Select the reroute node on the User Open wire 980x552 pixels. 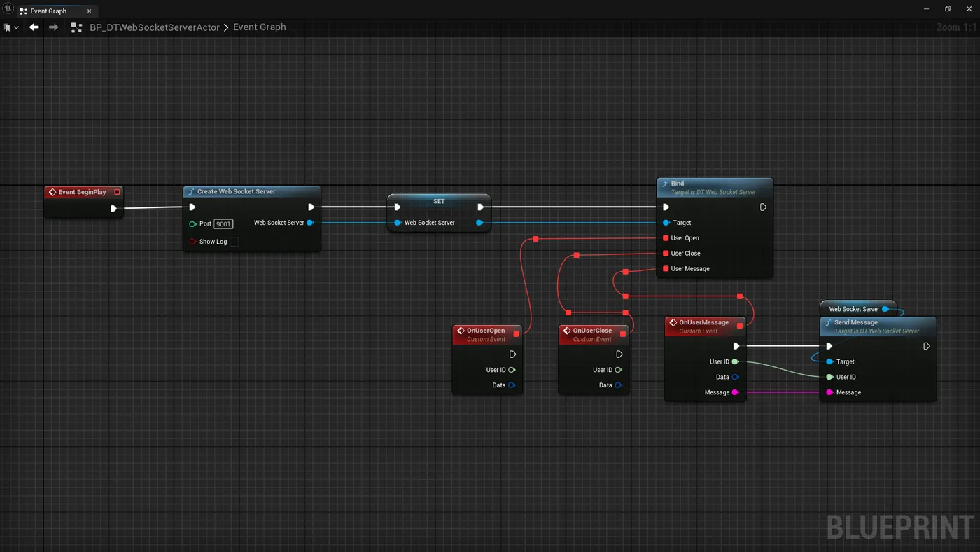[535, 240]
